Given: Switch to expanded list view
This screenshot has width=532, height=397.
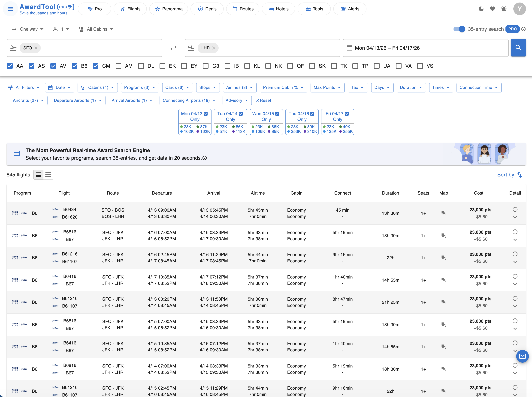Looking at the screenshot, I should point(48,175).
